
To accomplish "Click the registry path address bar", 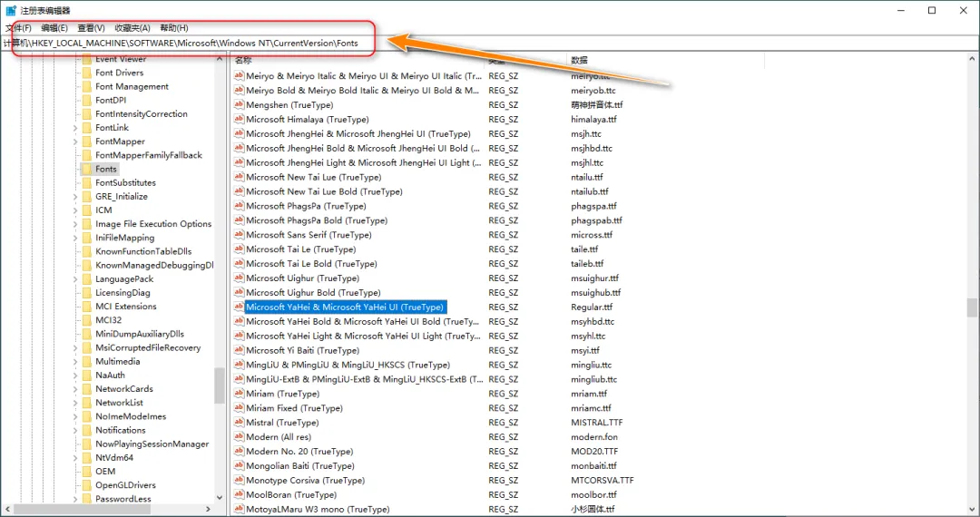I will point(490,44).
